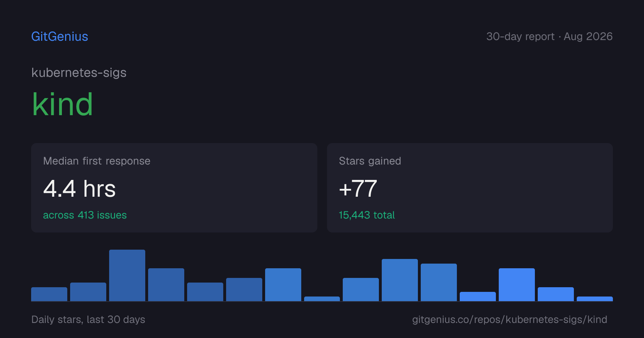The image size is (644, 338).
Task: Click the "15,443 total" caption
Action: tap(367, 215)
